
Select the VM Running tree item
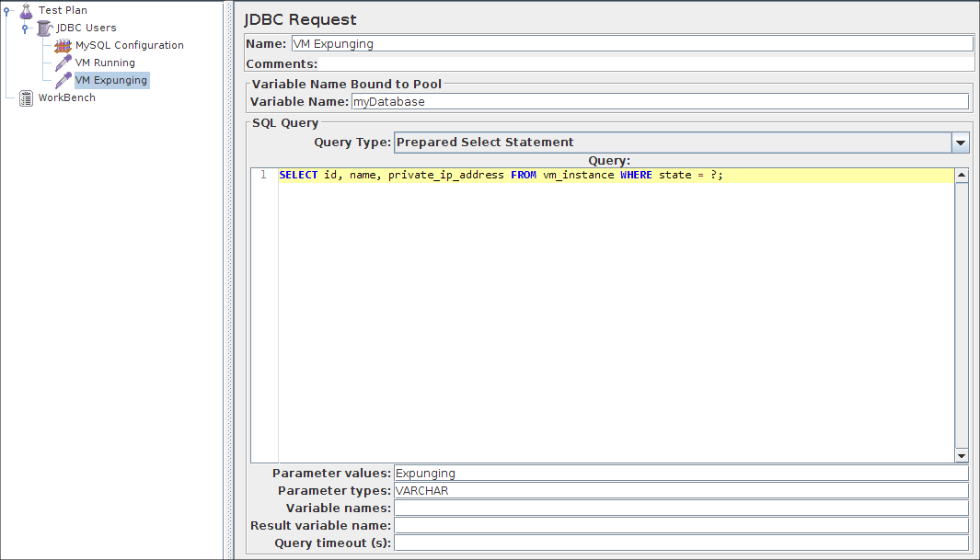(x=105, y=63)
